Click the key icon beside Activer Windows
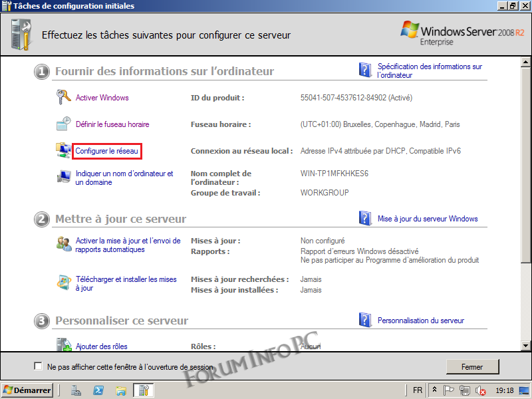Screen dimensions: 532x399 pos(63,97)
